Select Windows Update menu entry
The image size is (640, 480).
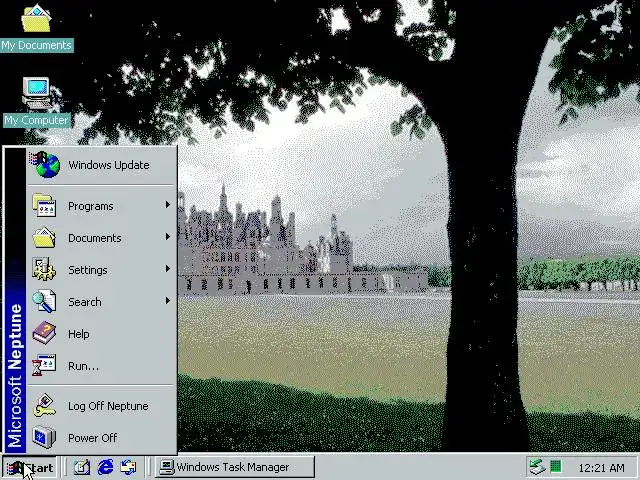pyautogui.click(x=101, y=165)
